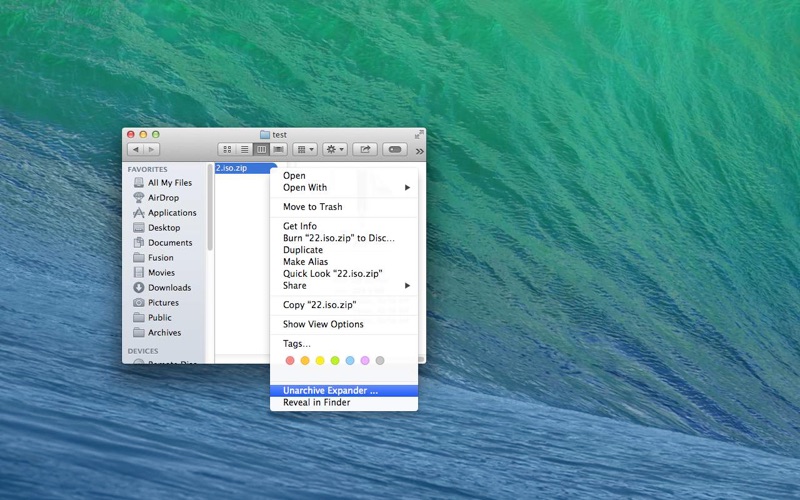Open the Arrange items dropdown
Viewport: 800px width, 500px height.
pos(305,149)
